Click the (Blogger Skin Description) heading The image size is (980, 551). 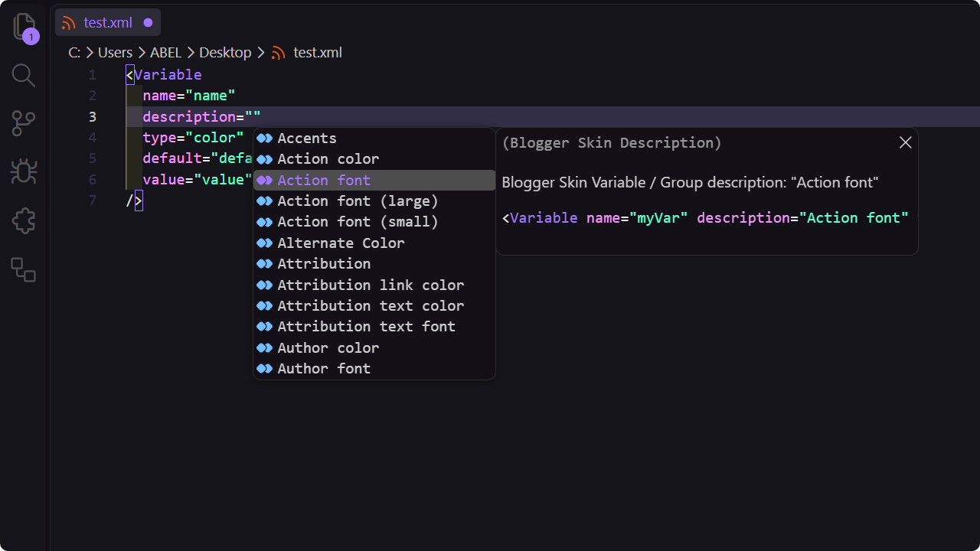click(612, 143)
